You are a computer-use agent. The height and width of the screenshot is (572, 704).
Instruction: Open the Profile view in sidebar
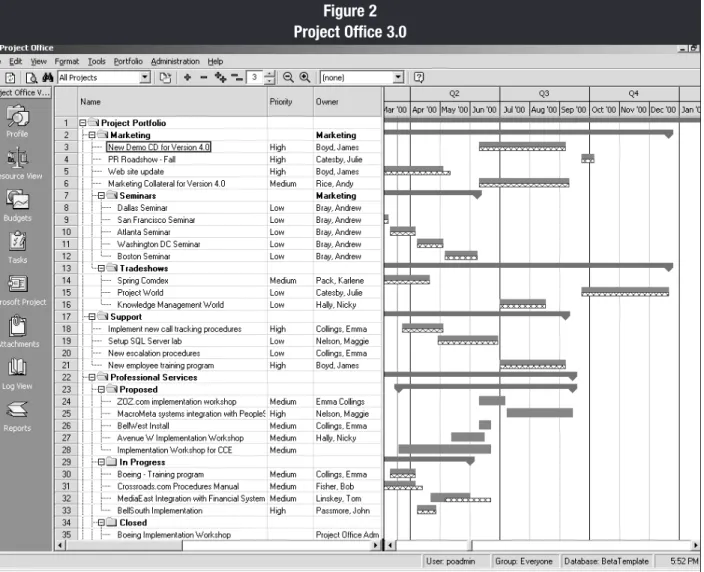[x=17, y=121]
